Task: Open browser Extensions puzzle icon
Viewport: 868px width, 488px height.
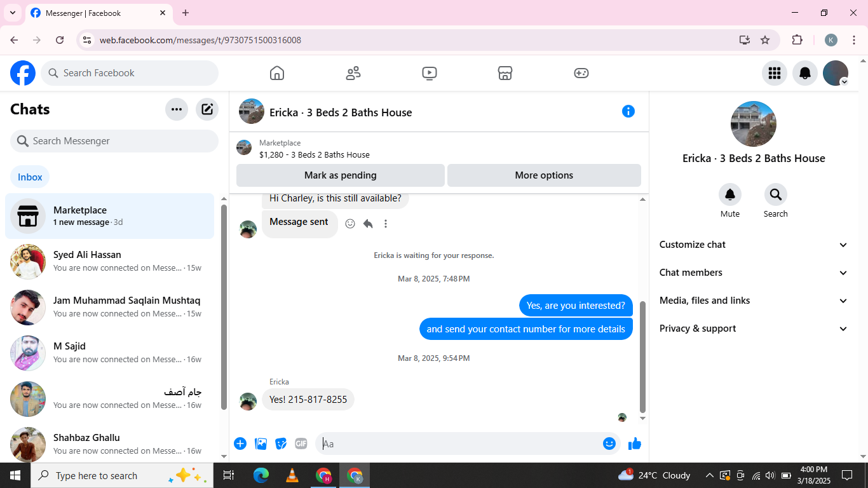Action: coord(797,40)
